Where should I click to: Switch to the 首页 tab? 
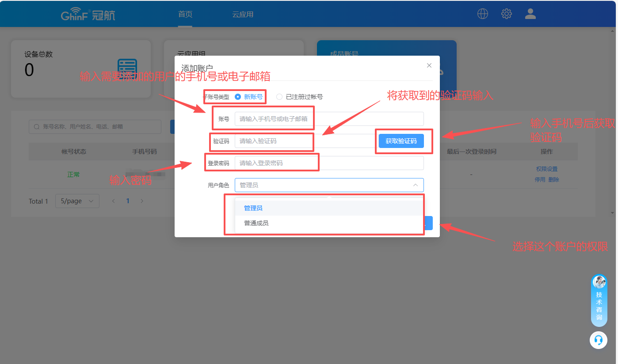point(185,14)
